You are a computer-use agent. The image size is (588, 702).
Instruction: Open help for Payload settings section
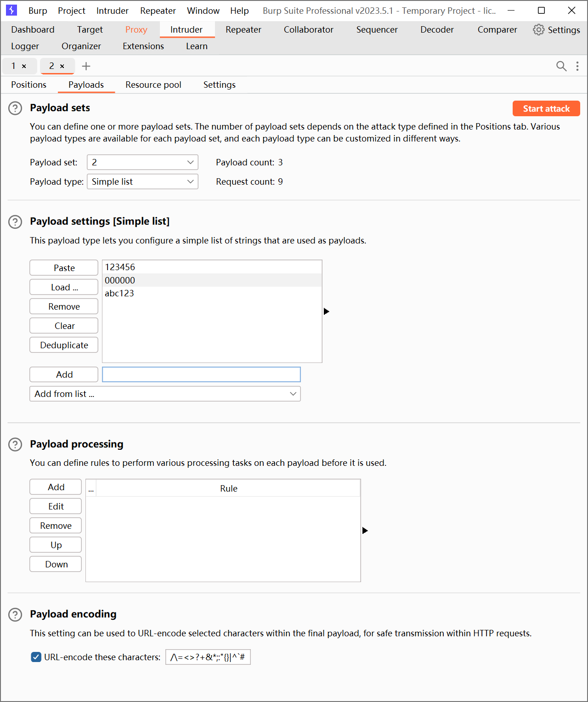tap(15, 222)
